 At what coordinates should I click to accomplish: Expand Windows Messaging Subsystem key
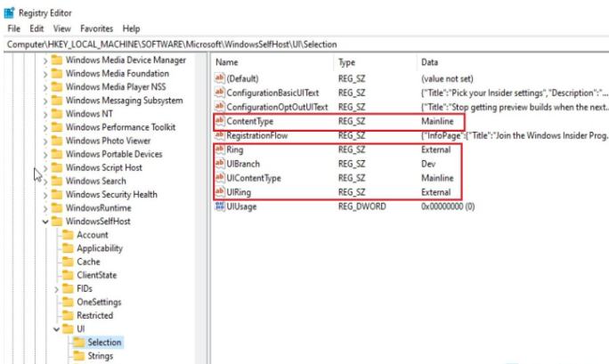(x=45, y=101)
